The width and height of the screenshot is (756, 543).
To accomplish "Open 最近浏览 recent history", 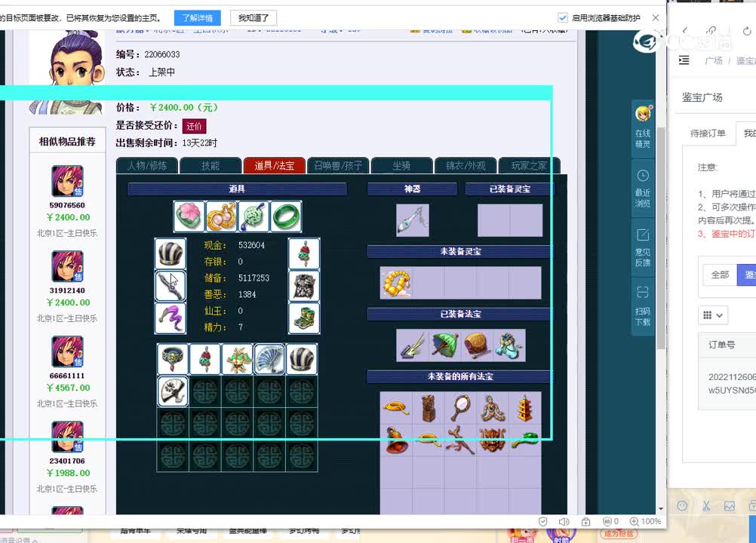I will (x=643, y=188).
